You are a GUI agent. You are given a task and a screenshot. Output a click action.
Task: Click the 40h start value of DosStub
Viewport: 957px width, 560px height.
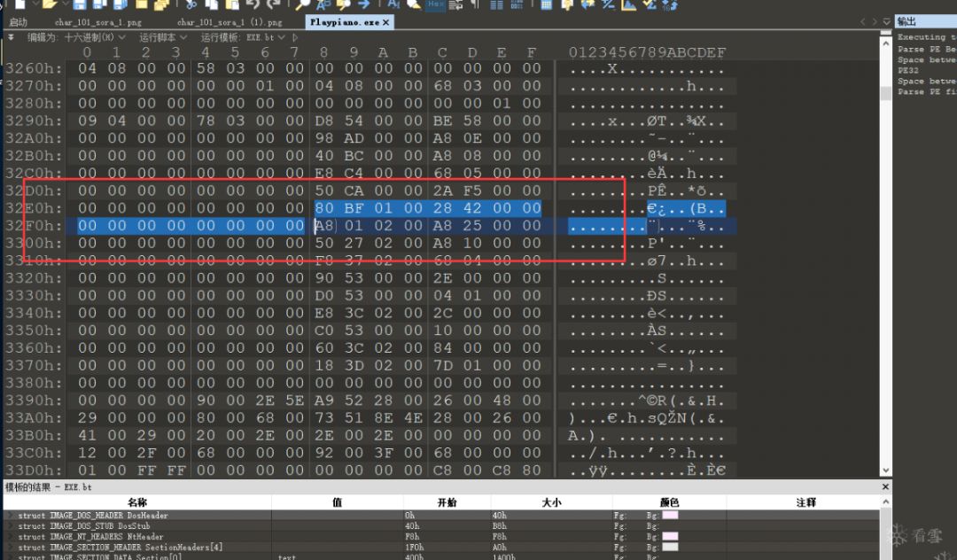412,525
